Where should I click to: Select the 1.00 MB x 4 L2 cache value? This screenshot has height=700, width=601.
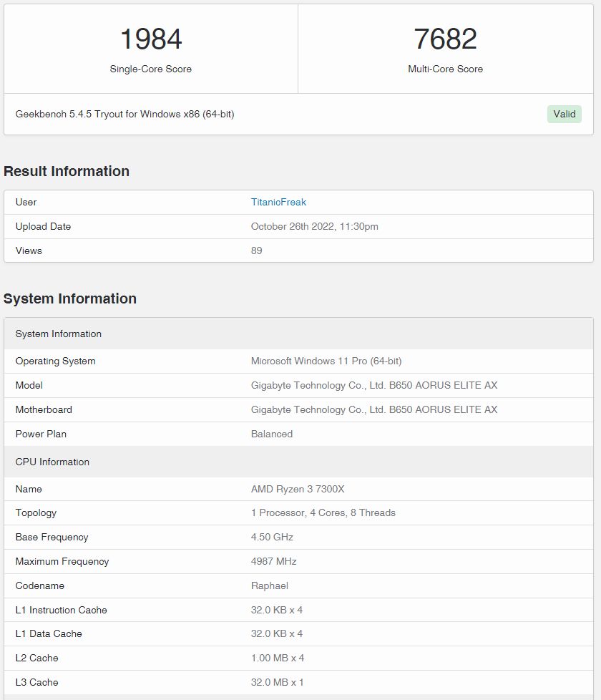278,658
